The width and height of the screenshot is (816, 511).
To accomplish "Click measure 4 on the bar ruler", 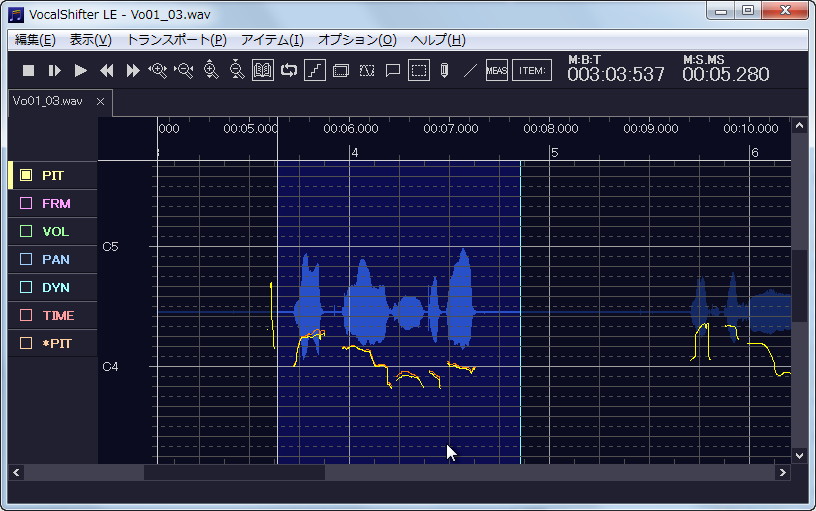I will [x=355, y=152].
